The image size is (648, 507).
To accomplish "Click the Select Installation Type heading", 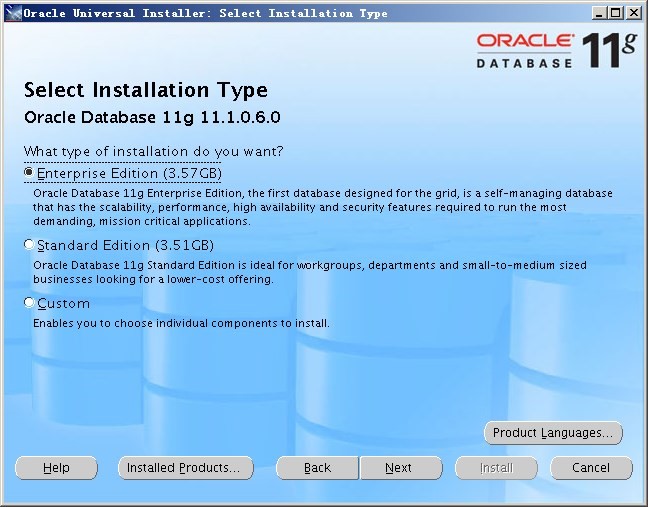I will pos(146,91).
